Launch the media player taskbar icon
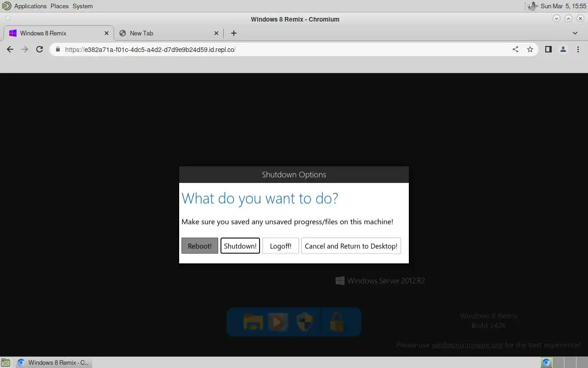 point(278,322)
